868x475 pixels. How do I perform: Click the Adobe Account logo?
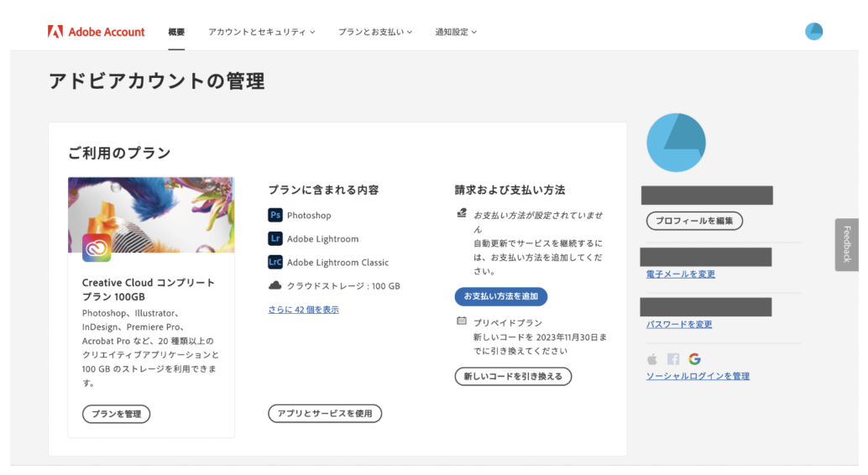click(96, 32)
